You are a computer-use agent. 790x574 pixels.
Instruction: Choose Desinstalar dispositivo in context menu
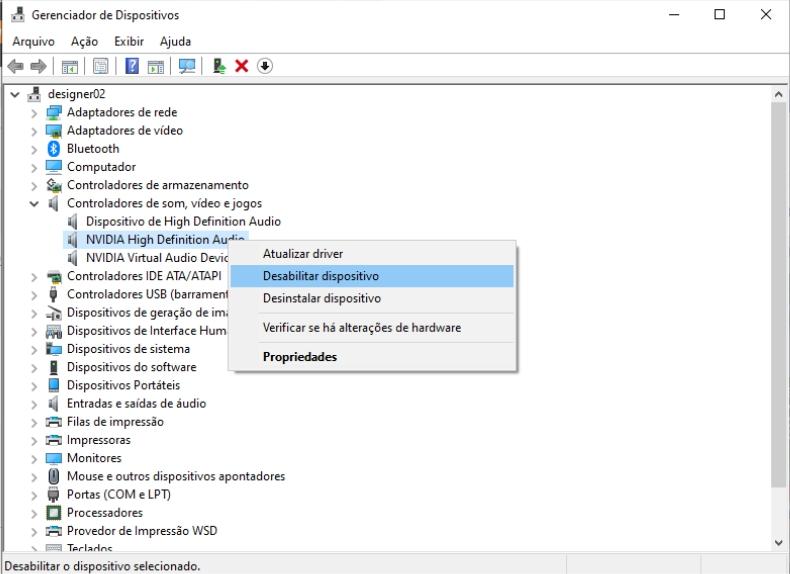(372, 298)
